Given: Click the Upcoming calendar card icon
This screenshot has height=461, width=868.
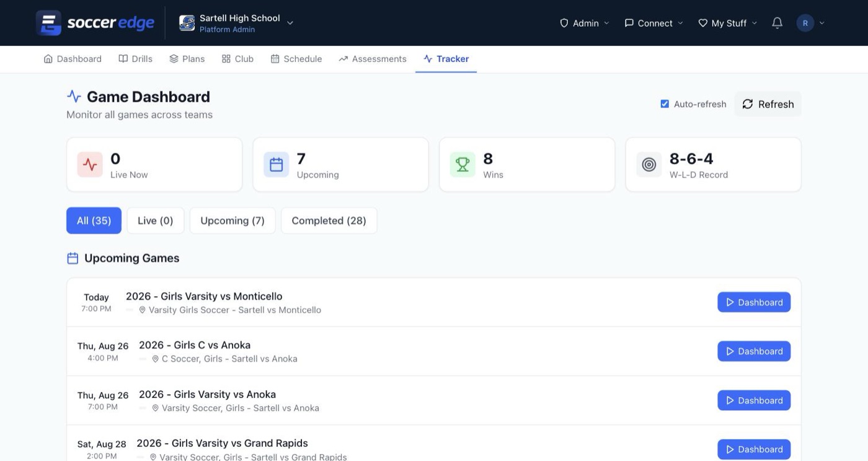Looking at the screenshot, I should click(277, 164).
